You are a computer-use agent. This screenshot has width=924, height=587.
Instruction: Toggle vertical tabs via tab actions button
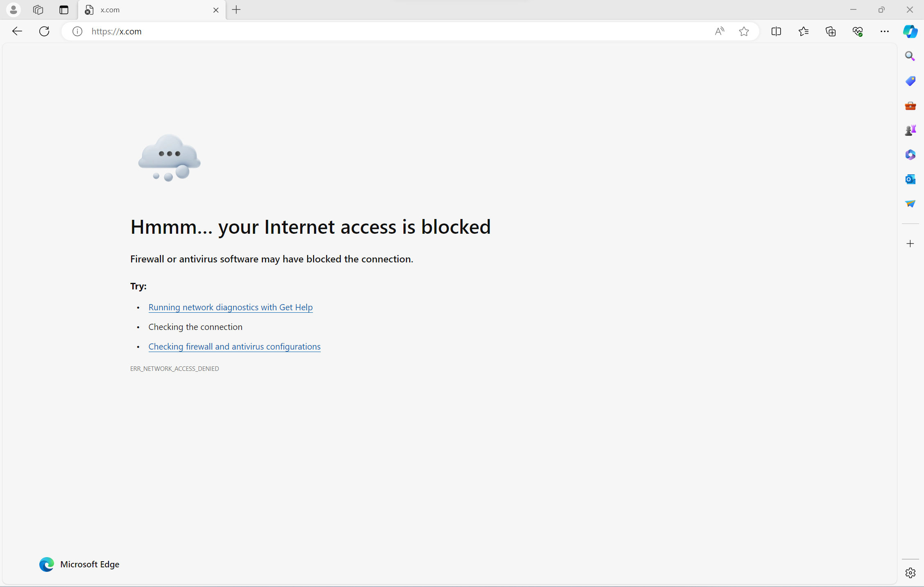[64, 10]
